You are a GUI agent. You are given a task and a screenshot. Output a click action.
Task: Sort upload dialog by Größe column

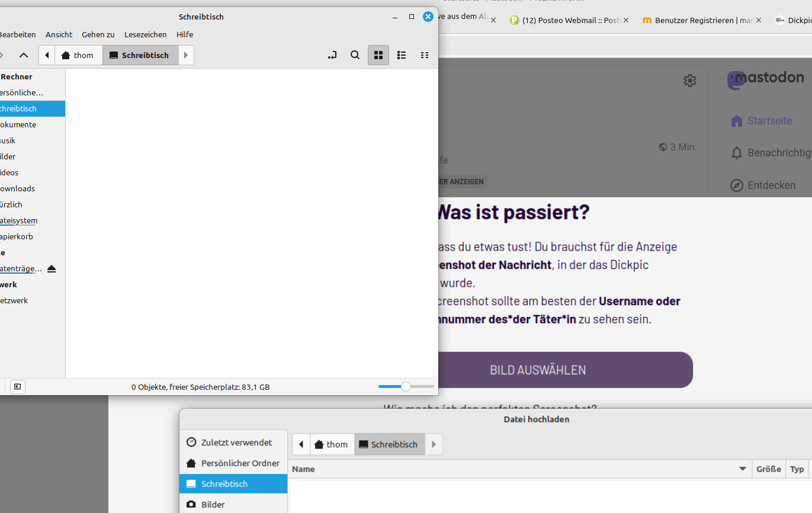(768, 469)
